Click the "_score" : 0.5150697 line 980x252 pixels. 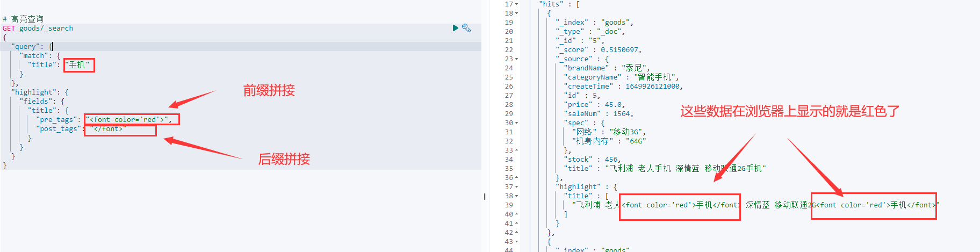[599, 50]
